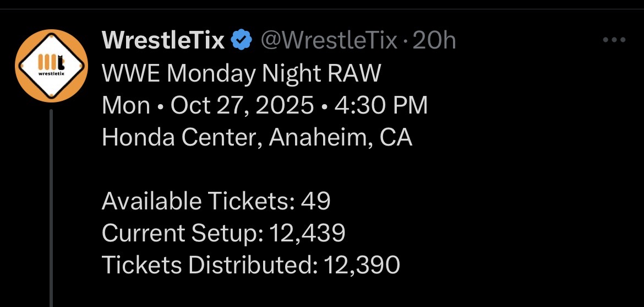Click the blue verified badge

242,40
